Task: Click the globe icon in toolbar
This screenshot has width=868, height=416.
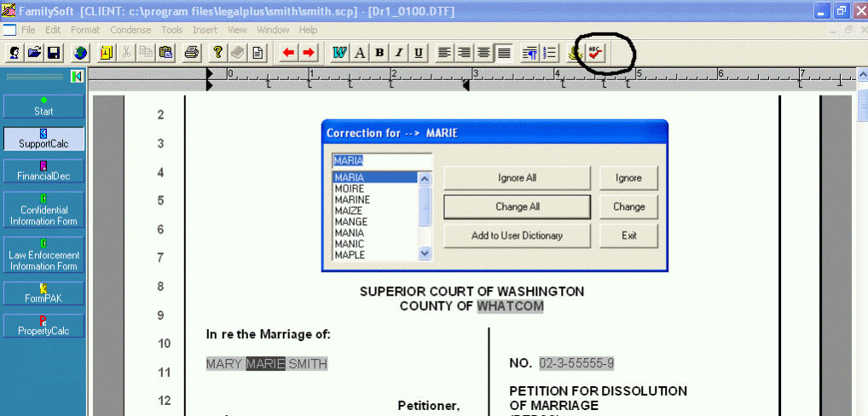Action: point(80,53)
